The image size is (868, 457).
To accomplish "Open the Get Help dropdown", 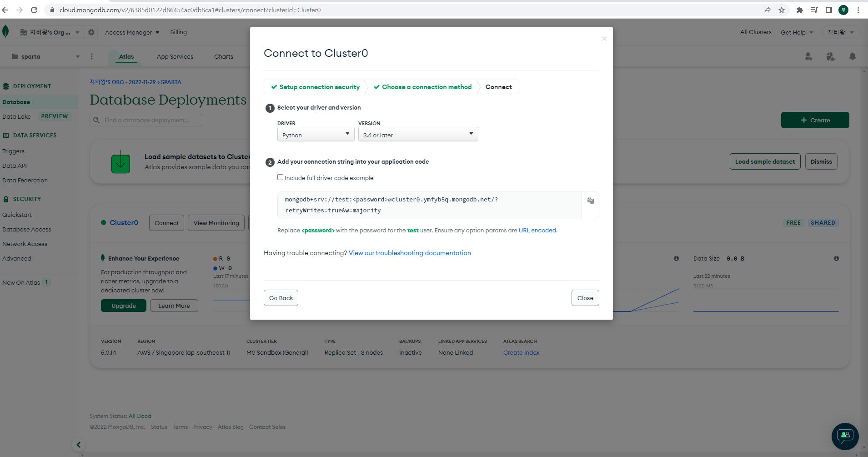I will (x=797, y=32).
